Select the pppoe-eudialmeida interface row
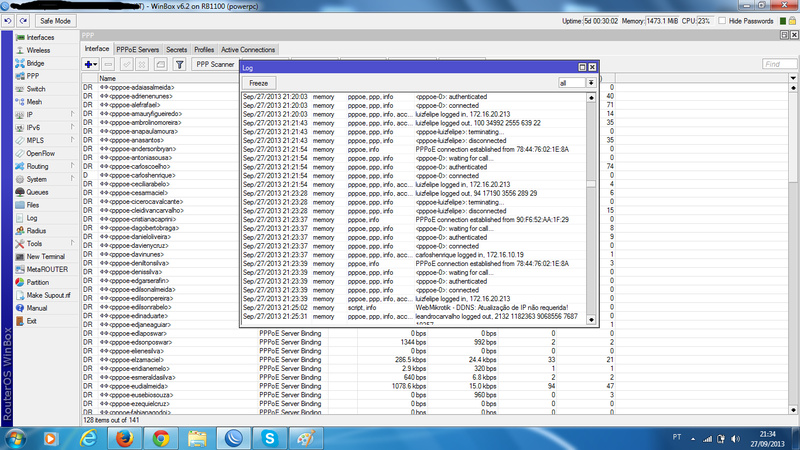Screen dimensions: 800x450 [x=347, y=386]
